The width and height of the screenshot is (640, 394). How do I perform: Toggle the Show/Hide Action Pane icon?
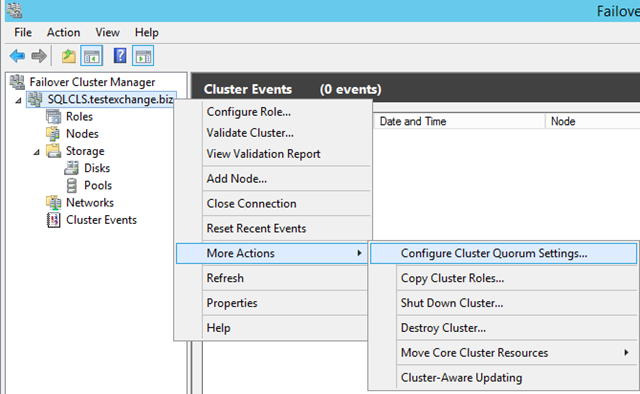point(143,56)
